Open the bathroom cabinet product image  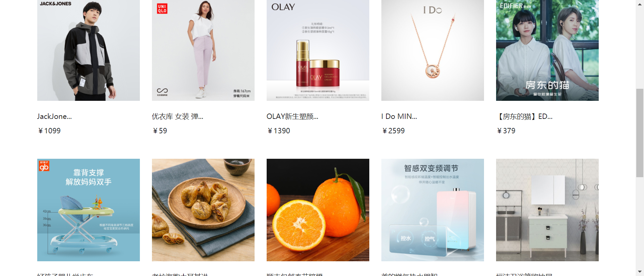tap(547, 210)
